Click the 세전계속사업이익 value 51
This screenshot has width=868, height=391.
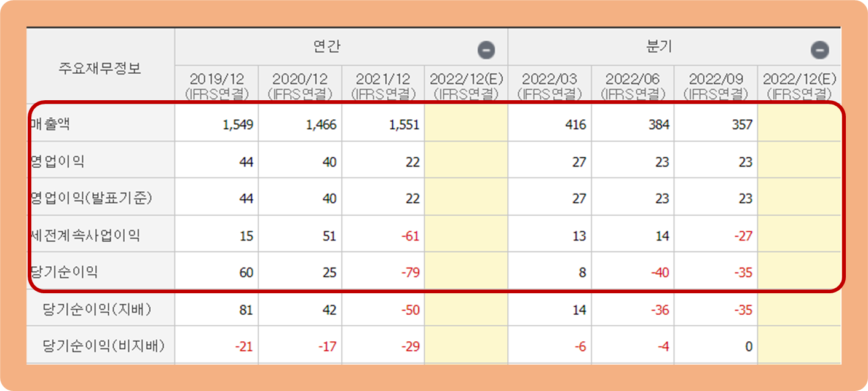click(329, 236)
